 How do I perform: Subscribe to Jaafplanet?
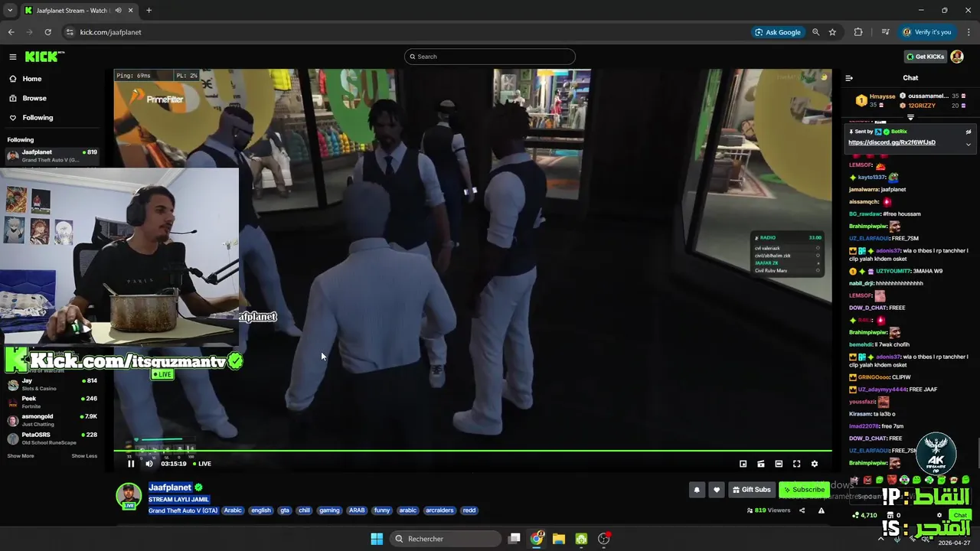pyautogui.click(x=804, y=490)
